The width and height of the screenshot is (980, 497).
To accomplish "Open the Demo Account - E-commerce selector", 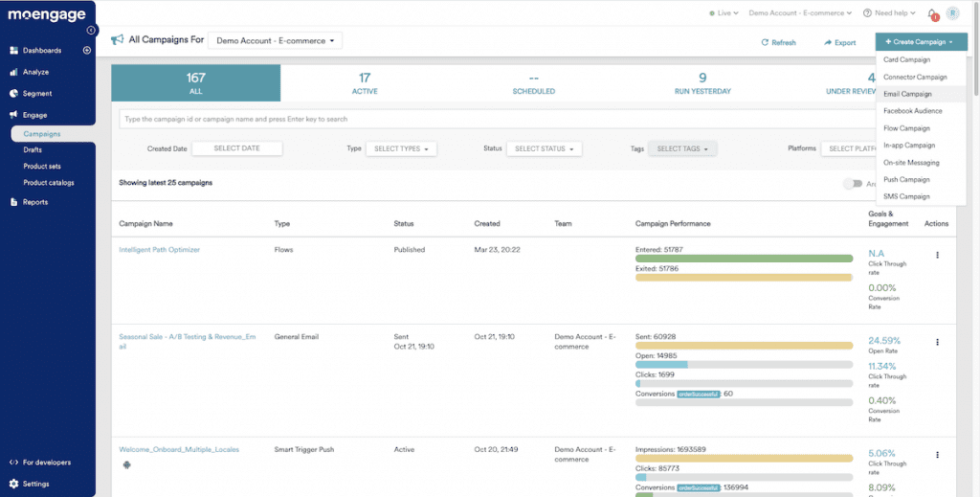I will (x=275, y=40).
